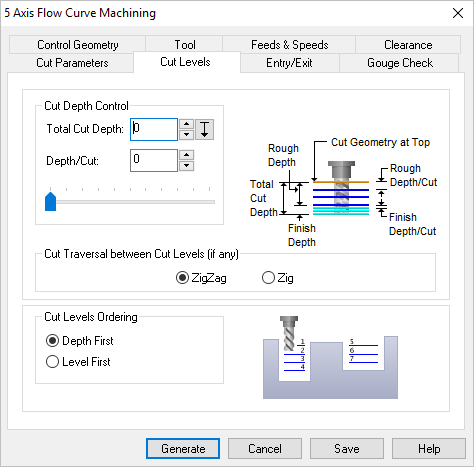Focus the Depth/Cut input field

(x=154, y=160)
